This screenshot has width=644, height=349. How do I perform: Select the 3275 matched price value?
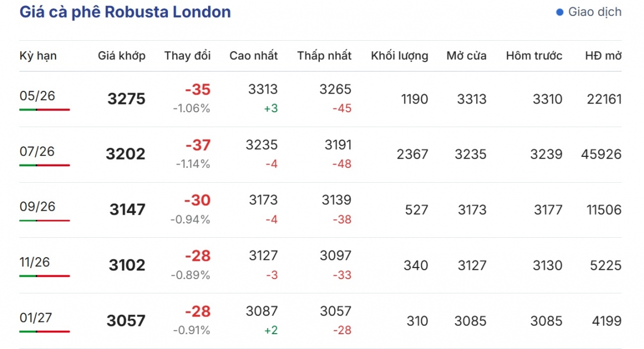[x=127, y=99]
